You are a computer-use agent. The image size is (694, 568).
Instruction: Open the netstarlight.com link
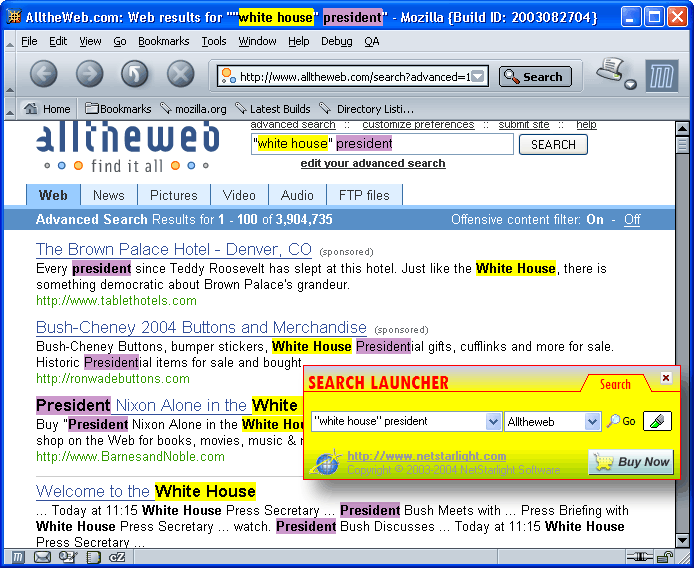[x=427, y=456]
